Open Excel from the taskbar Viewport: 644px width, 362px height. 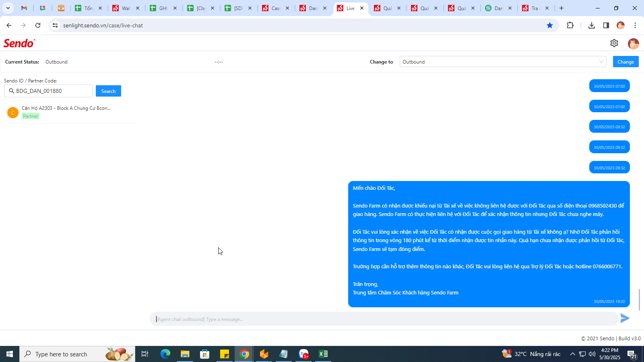click(323, 354)
